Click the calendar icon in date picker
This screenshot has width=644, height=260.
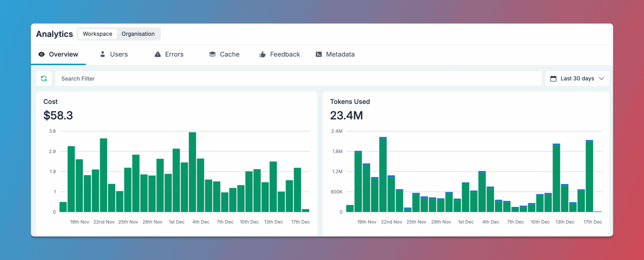pyautogui.click(x=553, y=78)
